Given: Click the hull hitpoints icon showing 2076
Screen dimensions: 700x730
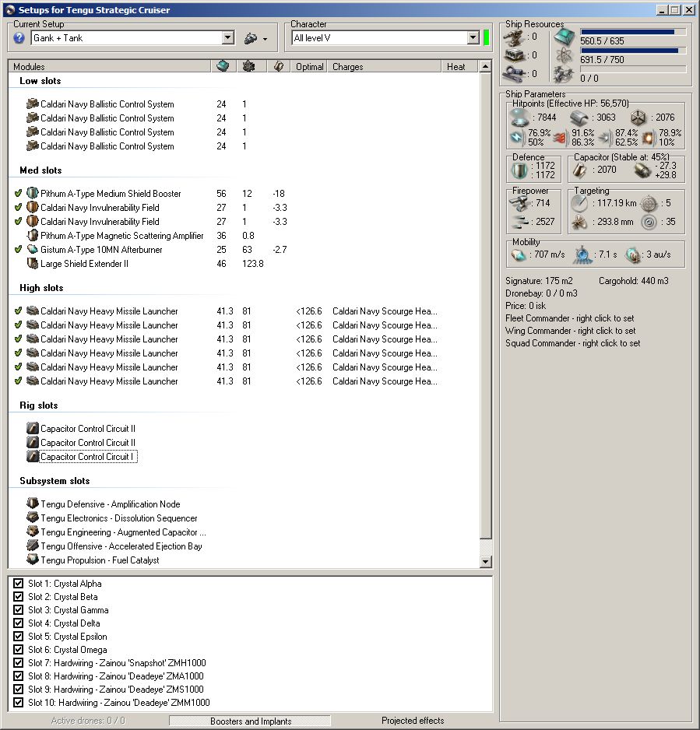Looking at the screenshot, I should (638, 118).
